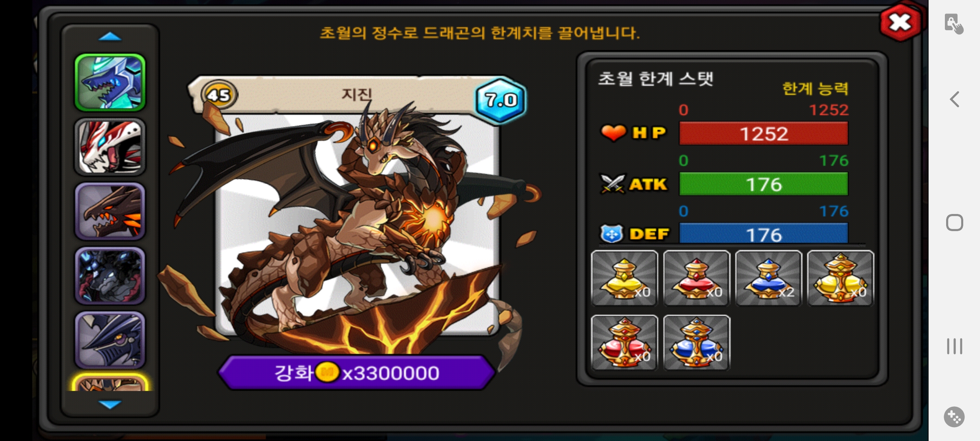Choose the yellow-framed partially visible dragon
This screenshot has height=441, width=980.
[x=110, y=383]
